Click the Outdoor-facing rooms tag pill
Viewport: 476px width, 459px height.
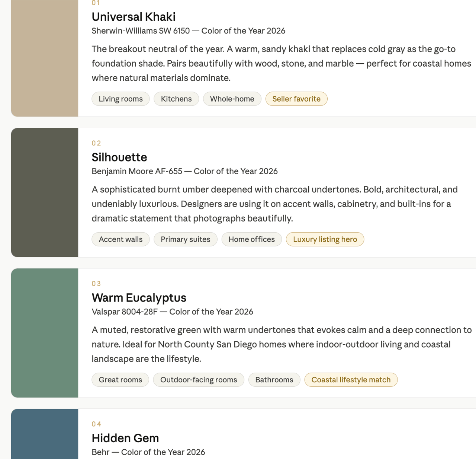(x=199, y=379)
